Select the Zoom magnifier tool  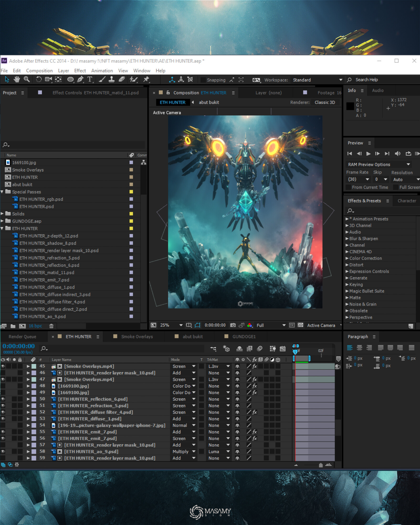[x=27, y=80]
